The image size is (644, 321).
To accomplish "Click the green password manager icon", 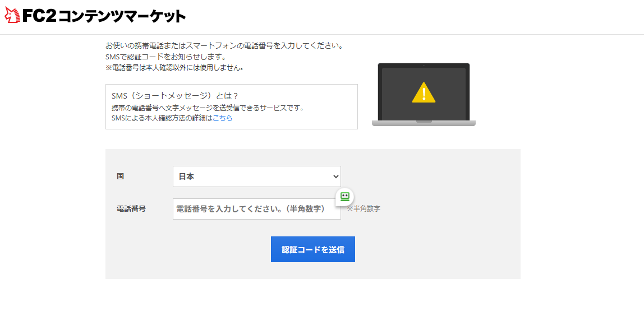I will [x=344, y=197].
